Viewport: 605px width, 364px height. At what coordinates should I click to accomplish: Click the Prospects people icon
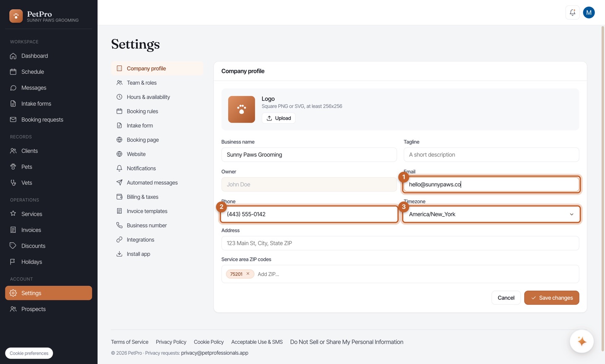point(13,309)
